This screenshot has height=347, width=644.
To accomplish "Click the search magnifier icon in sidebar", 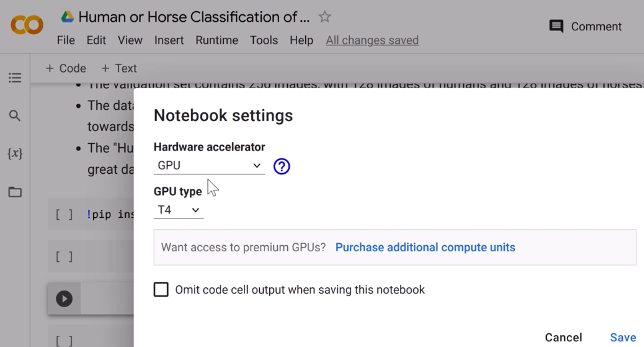I will [15, 116].
